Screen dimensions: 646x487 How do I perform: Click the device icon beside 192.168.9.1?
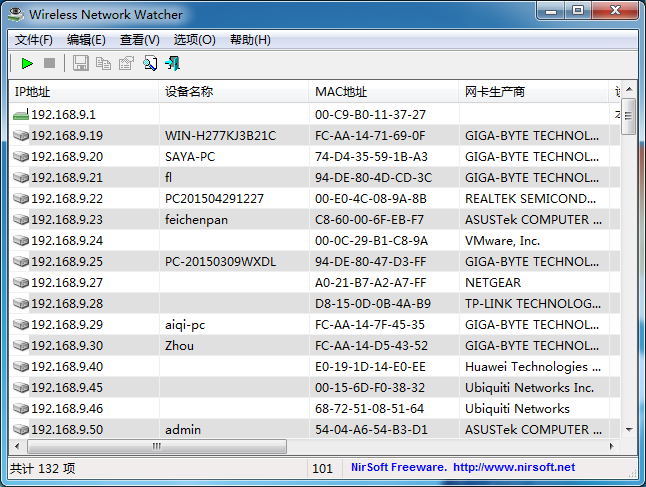pyautogui.click(x=21, y=115)
